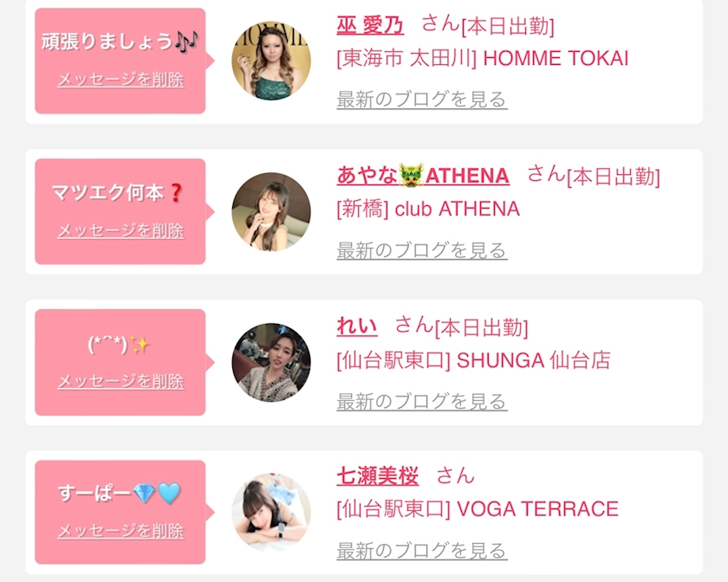Click the 頑張りましょう pink message bubble

pos(120,41)
